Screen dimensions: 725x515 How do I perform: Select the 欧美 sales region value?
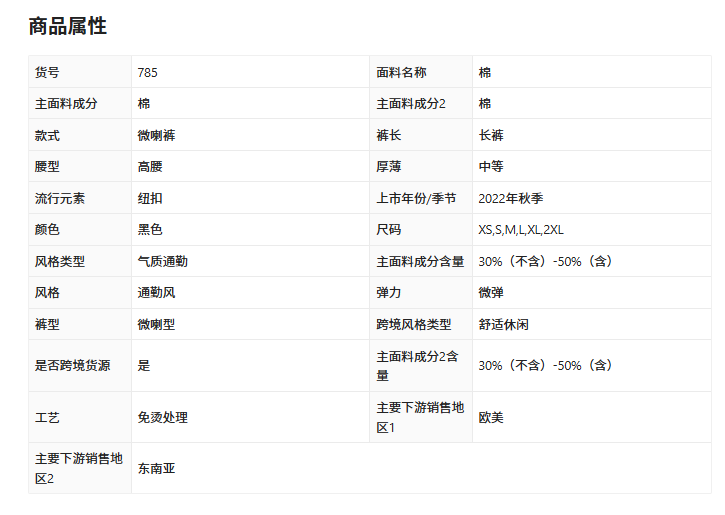tap(491, 417)
